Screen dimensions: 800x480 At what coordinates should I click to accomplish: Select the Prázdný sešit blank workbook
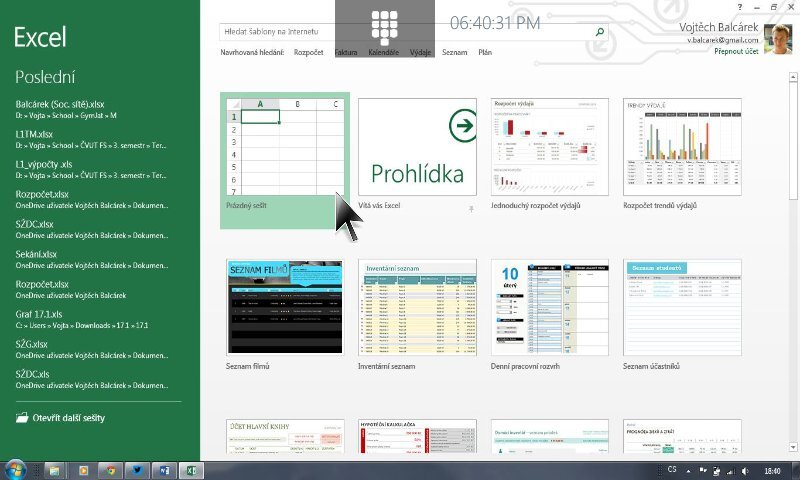pyautogui.click(x=285, y=160)
